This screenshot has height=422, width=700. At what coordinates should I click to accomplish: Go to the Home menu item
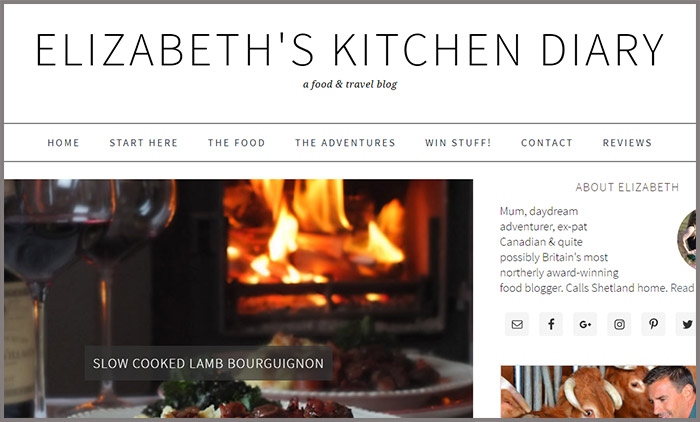point(63,143)
